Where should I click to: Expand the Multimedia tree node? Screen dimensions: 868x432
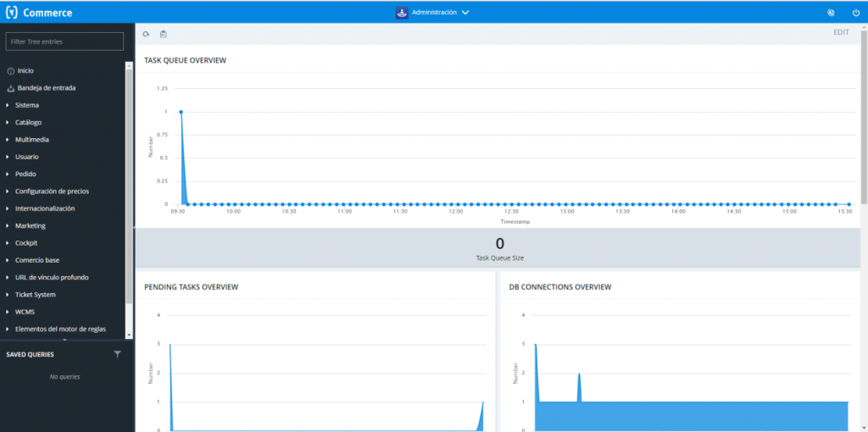[x=7, y=140]
